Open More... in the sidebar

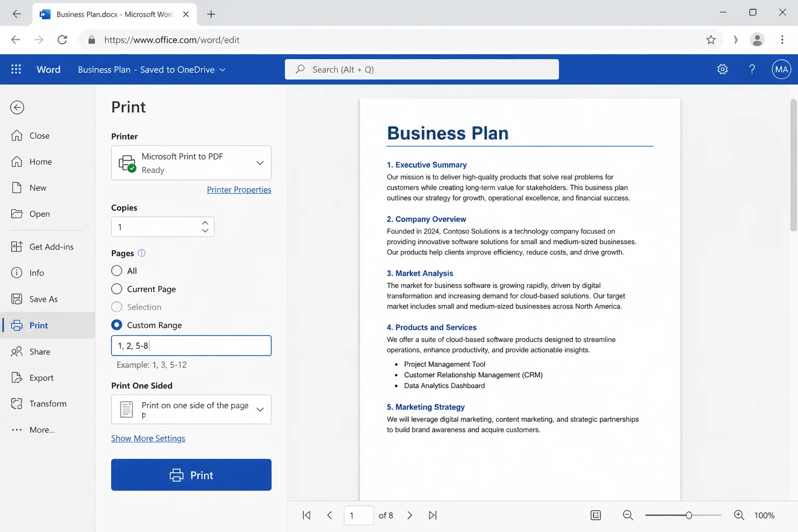click(x=48, y=430)
